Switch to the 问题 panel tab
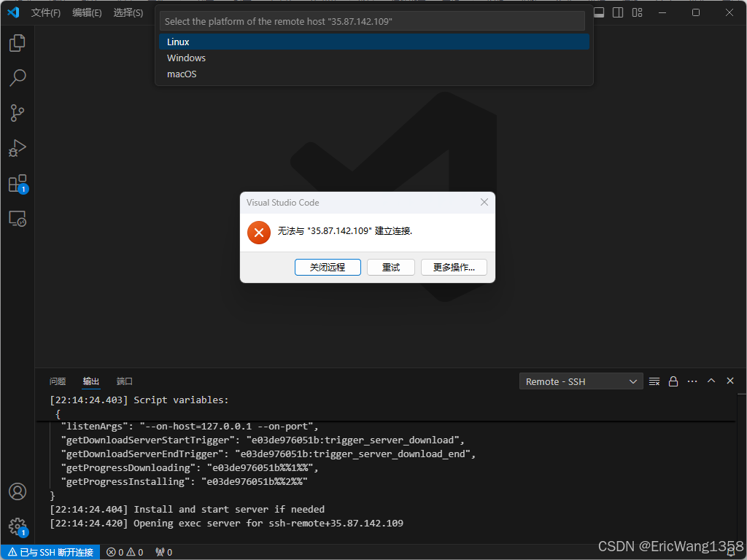Screen dimensions: 747x560 point(58,381)
